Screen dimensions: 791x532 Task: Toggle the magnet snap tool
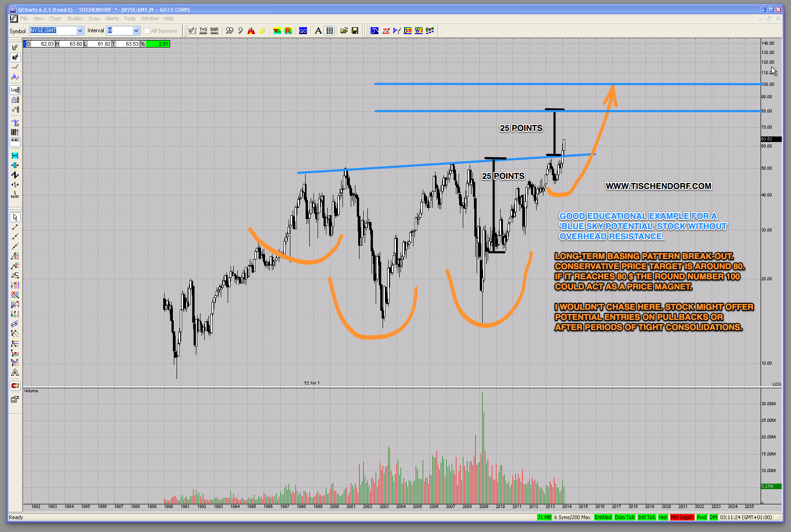click(15, 385)
